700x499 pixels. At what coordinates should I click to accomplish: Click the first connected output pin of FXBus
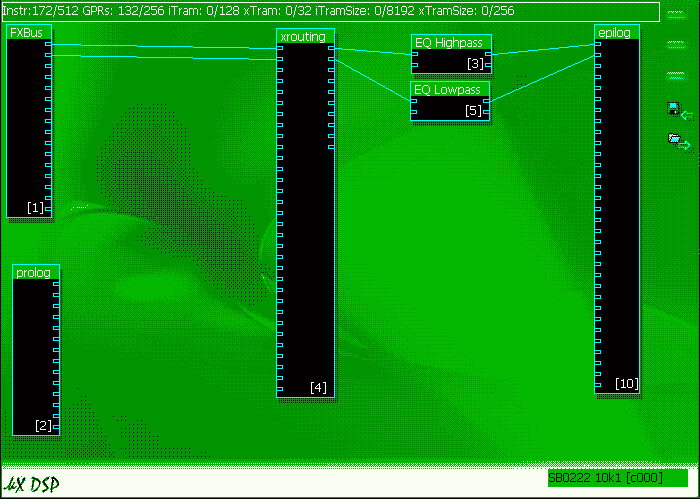tap(48, 44)
